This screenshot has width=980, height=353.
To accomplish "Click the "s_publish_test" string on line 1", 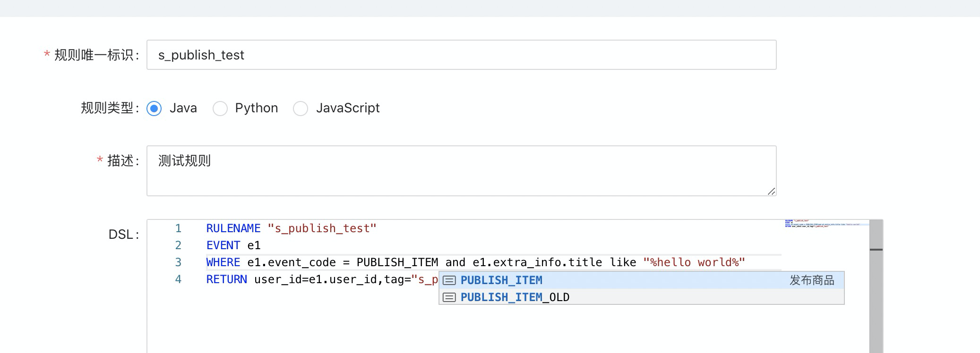I will click(x=322, y=228).
